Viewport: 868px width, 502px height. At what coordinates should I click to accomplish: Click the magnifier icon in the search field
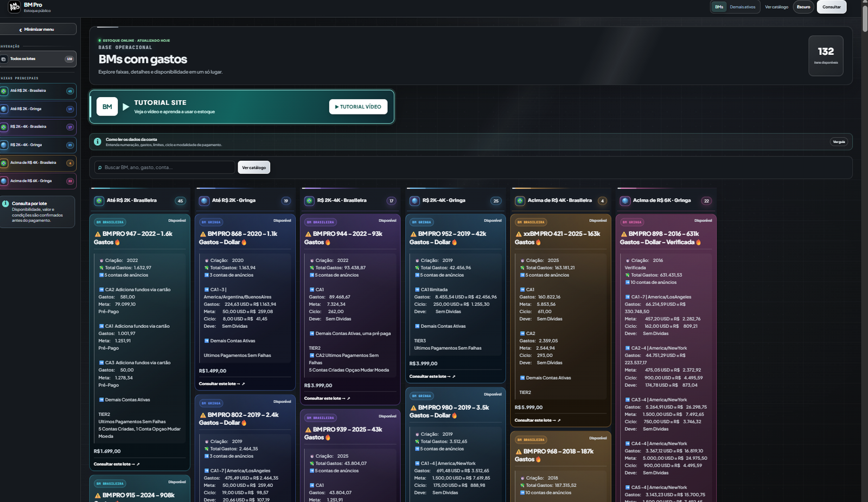click(100, 168)
